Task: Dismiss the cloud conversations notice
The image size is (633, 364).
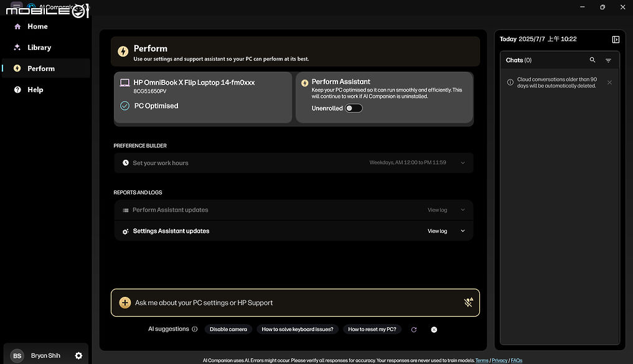Action: (609, 82)
